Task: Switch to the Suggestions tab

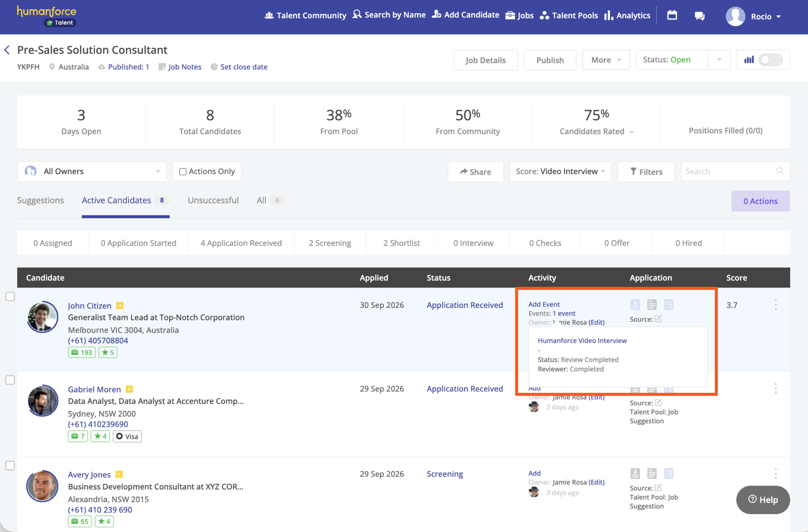Action: coord(40,200)
